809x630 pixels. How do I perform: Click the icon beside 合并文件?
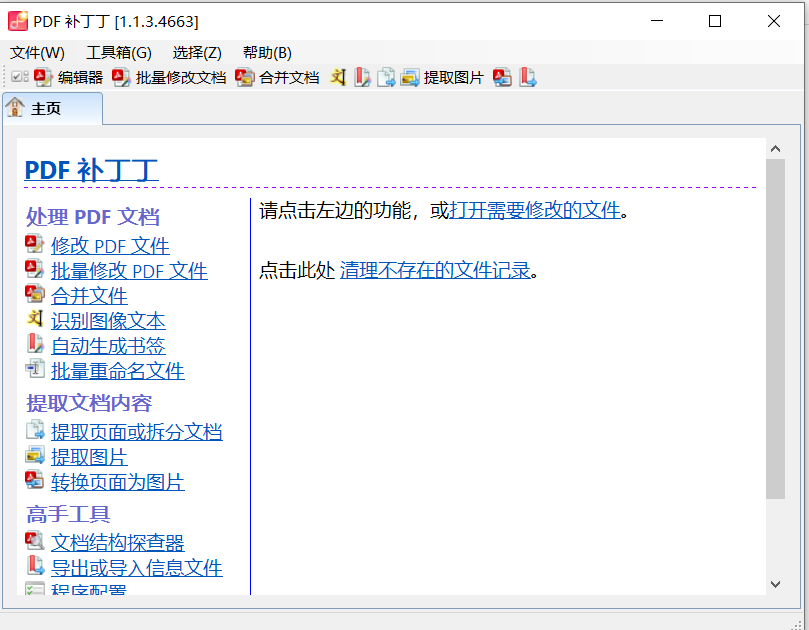pyautogui.click(x=35, y=294)
